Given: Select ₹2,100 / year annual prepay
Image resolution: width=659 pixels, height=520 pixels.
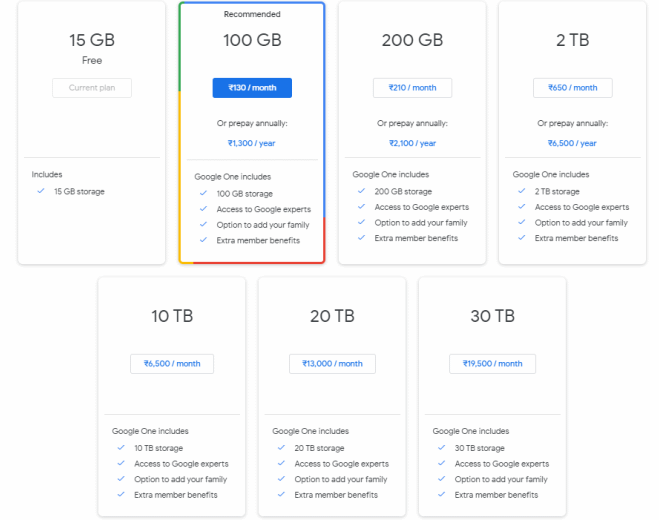Looking at the screenshot, I should (412, 143).
